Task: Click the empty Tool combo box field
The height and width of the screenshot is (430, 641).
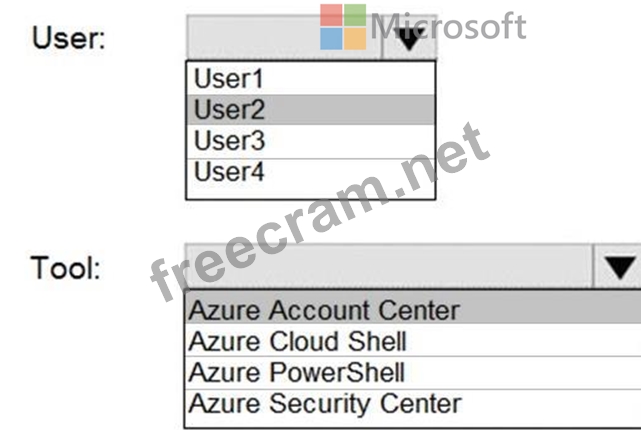Action: 388,267
